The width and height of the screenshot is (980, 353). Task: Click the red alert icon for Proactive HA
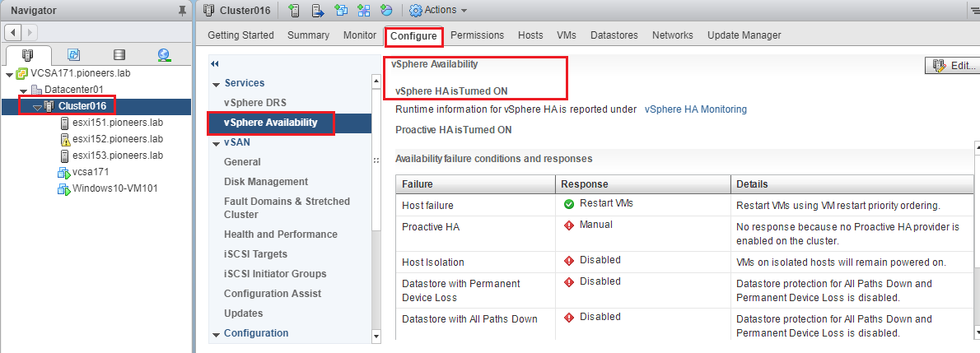pos(569,225)
